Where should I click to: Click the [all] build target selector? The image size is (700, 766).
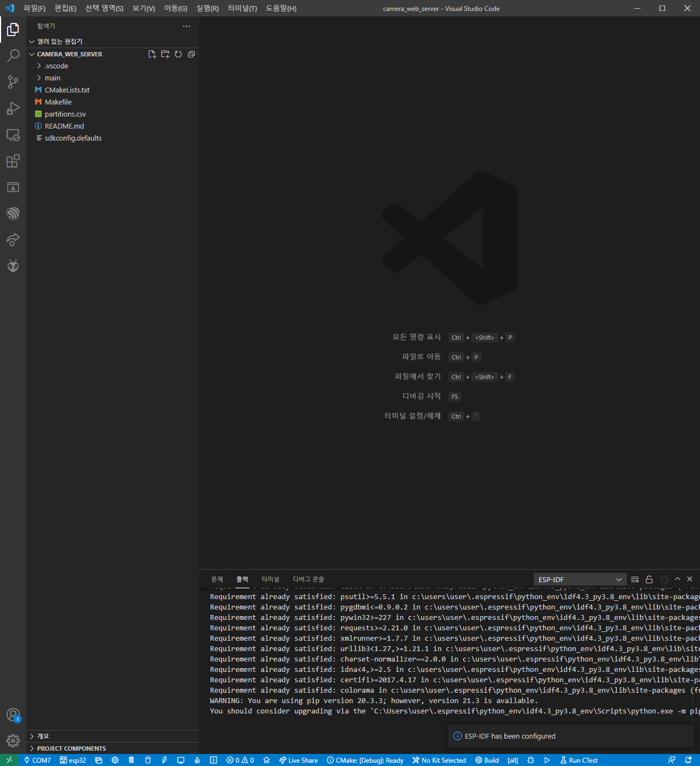[x=513, y=760]
